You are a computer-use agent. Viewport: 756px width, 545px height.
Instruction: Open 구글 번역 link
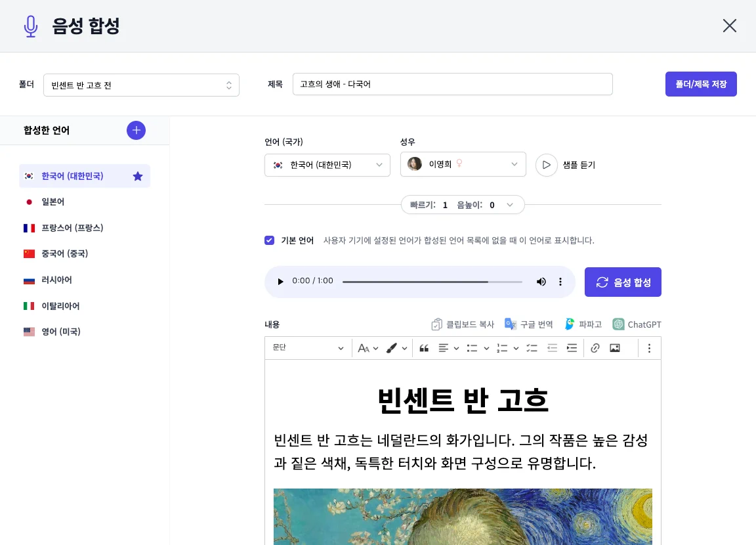point(528,324)
